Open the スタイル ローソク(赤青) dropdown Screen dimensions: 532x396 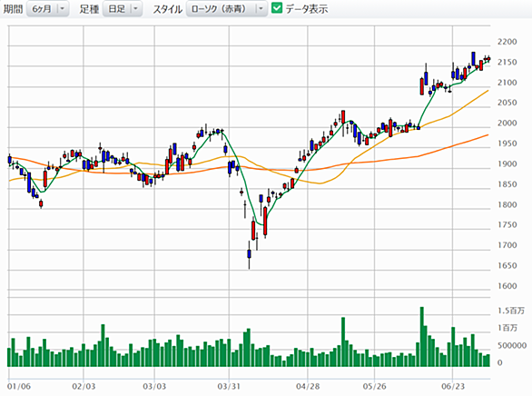[x=227, y=9]
